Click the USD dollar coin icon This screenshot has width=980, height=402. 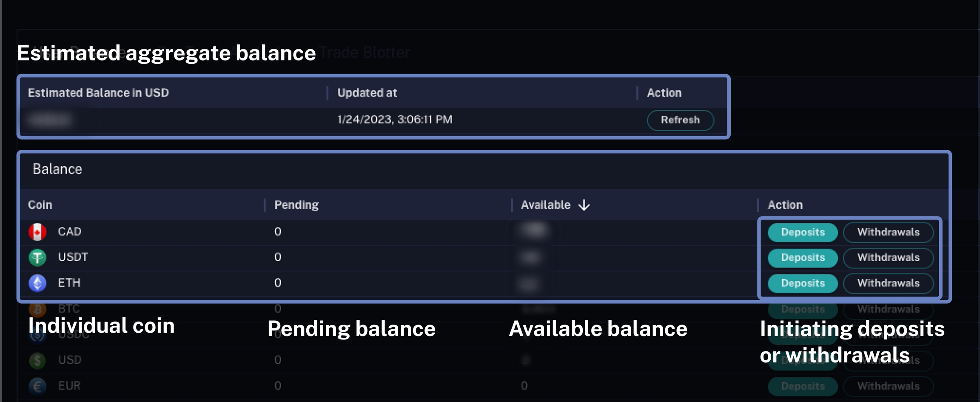(37, 360)
